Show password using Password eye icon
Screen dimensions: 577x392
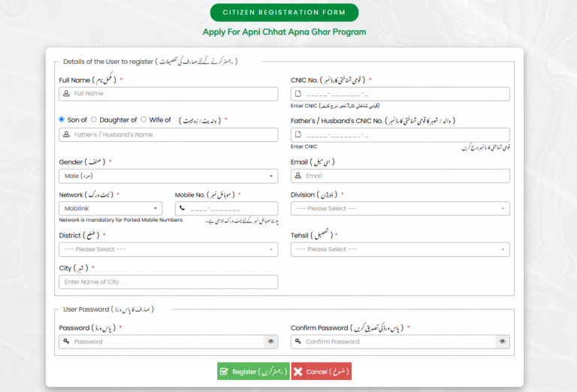pos(270,341)
